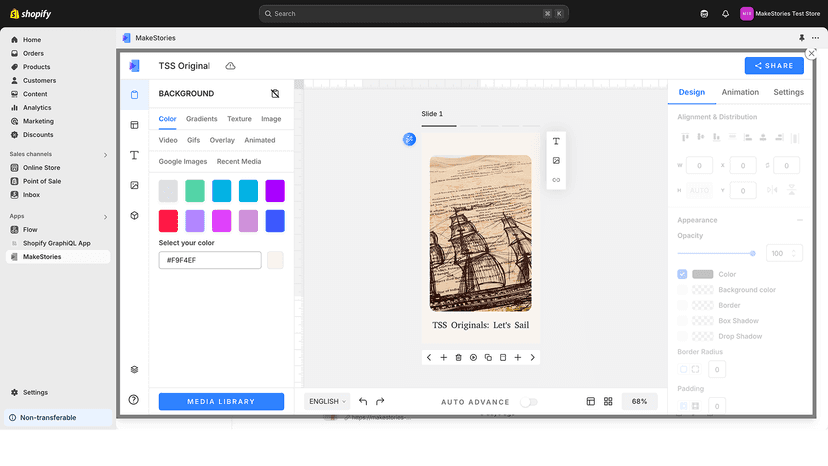The image size is (828, 466).
Task: Add text using the floating T icon
Action: pyautogui.click(x=556, y=141)
